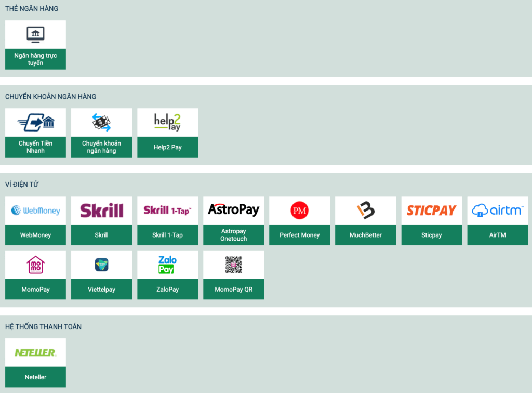Click the 'THẺ NGÂN HÀNG' section heading

pyautogui.click(x=32, y=8)
